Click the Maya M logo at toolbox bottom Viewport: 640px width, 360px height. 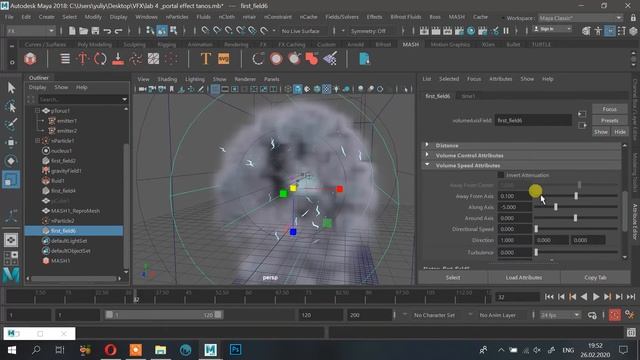11,275
